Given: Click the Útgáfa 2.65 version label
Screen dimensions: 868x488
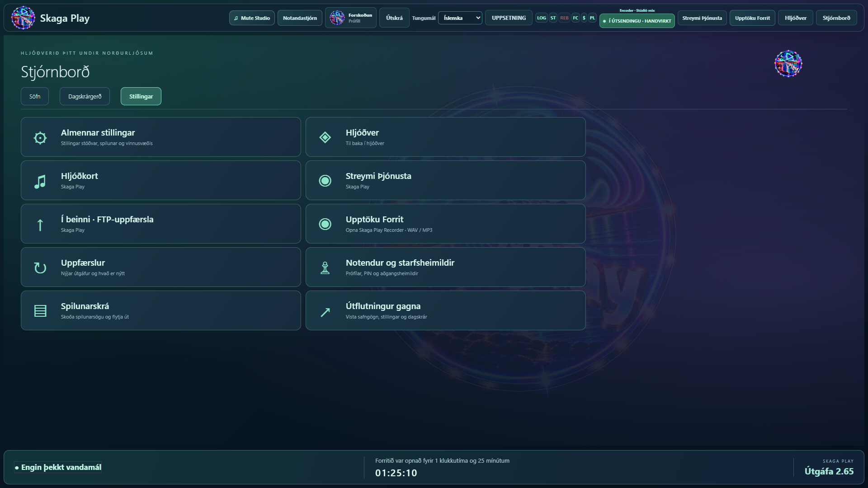Looking at the screenshot, I should tap(829, 471).
